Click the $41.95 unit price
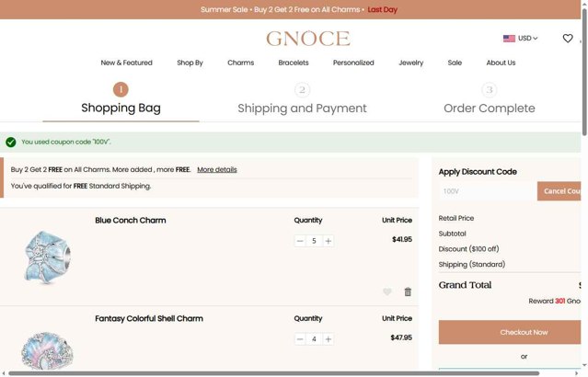Screen dimensions: 588x377 (402, 239)
